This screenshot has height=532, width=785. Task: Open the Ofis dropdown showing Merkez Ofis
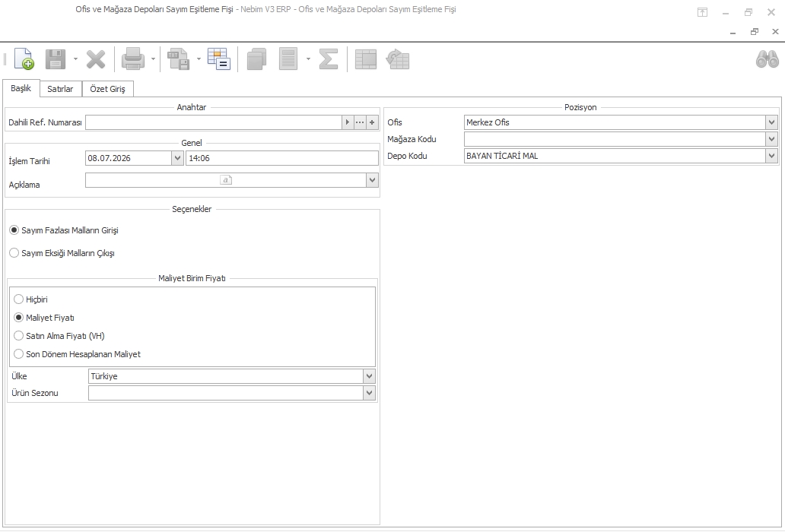(771, 122)
